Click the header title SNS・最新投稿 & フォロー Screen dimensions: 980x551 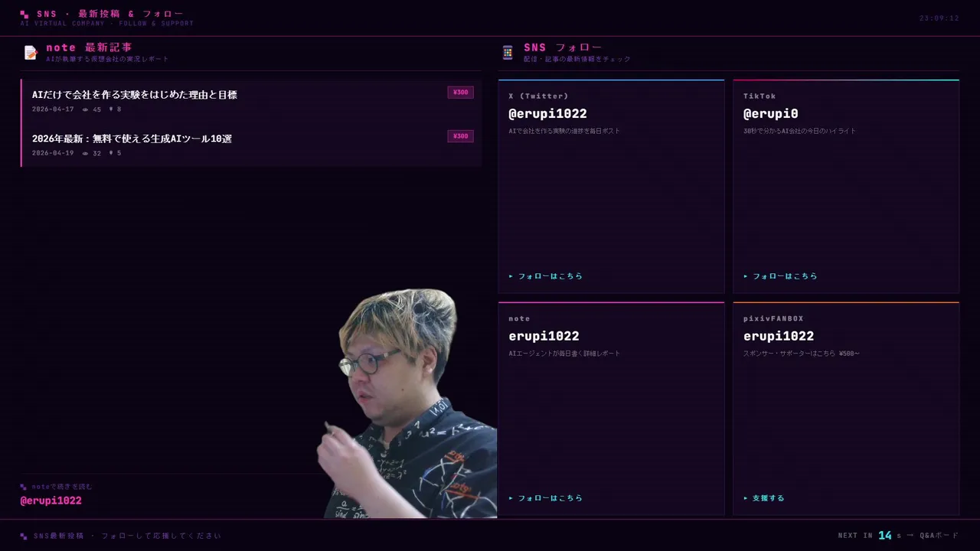[x=110, y=14]
